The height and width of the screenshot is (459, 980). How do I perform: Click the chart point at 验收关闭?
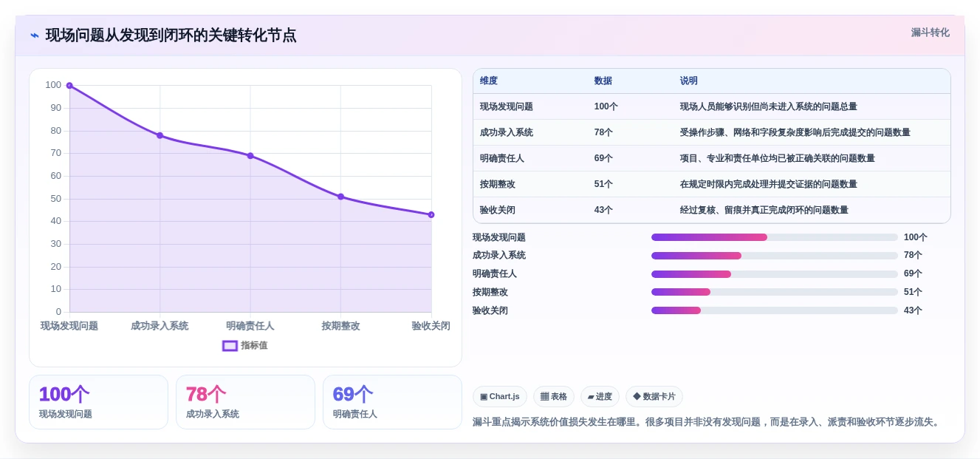pos(431,215)
